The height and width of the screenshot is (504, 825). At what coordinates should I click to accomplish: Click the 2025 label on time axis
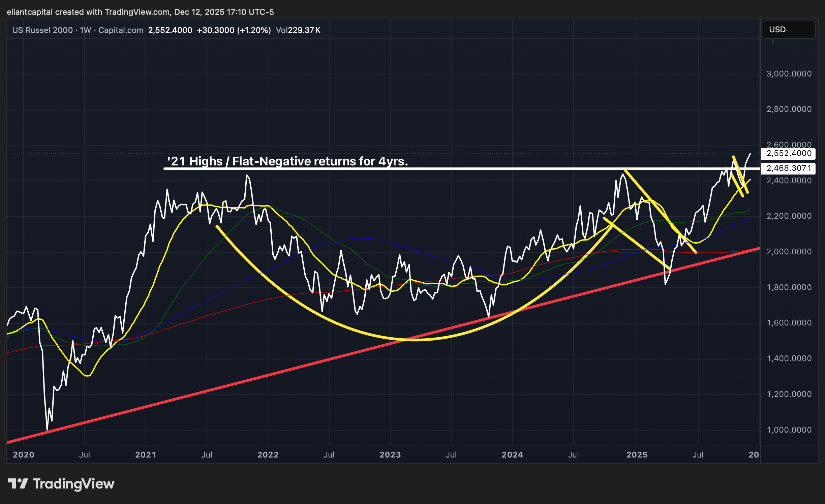[637, 455]
